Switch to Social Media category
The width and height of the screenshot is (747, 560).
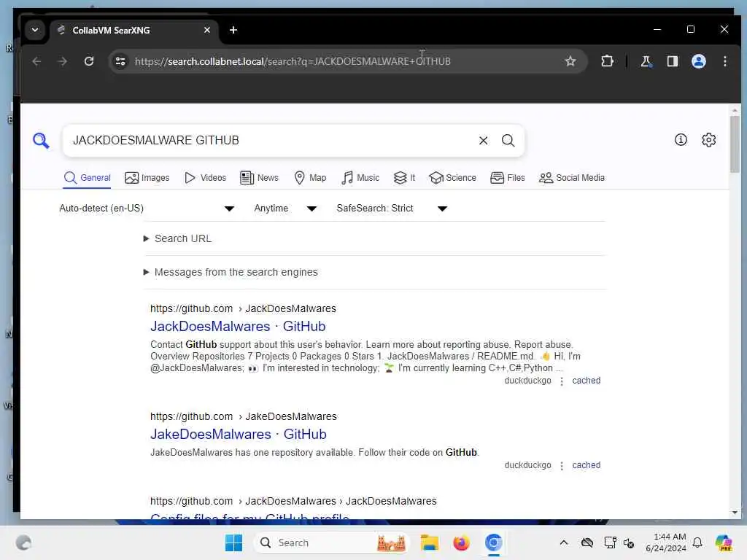572,178
